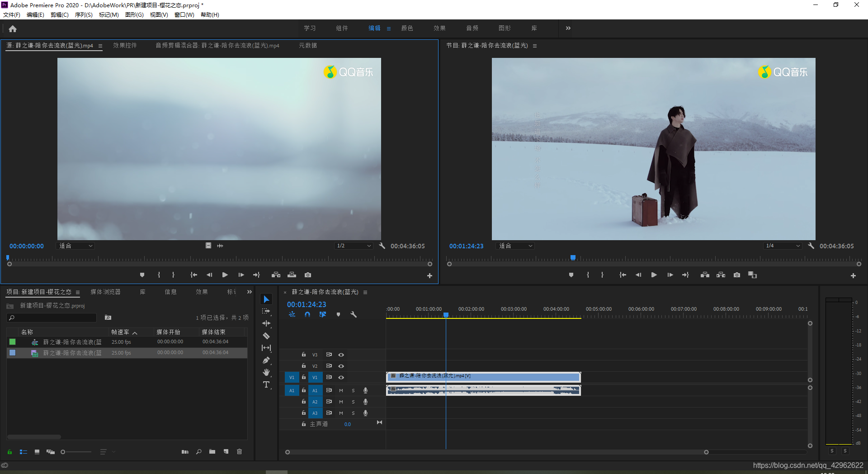The height and width of the screenshot is (474, 868).
Task: Step forward one frame in Program monitor
Action: (x=670, y=275)
